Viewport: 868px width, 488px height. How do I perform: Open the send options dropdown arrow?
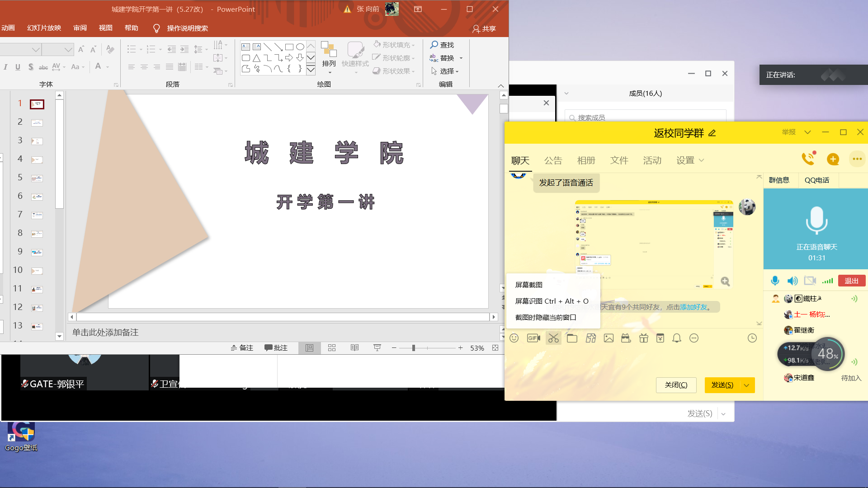coord(746,385)
